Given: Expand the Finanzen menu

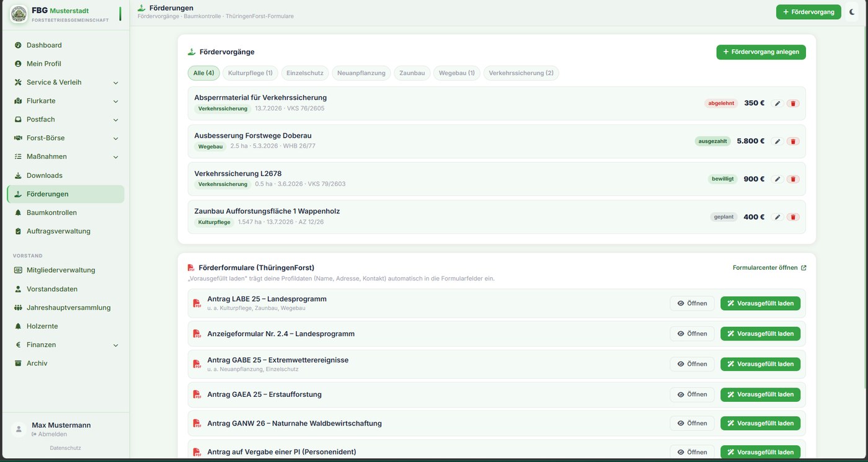Looking at the screenshot, I should point(65,345).
